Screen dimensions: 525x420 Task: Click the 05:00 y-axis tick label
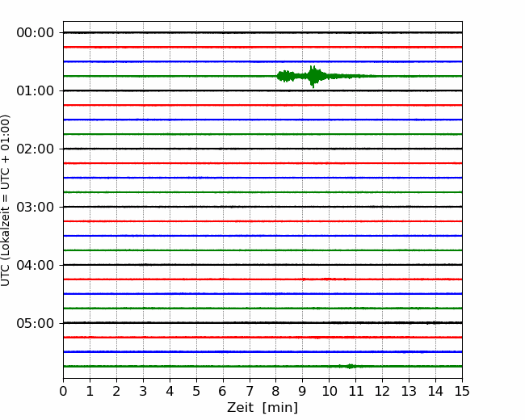36,324
